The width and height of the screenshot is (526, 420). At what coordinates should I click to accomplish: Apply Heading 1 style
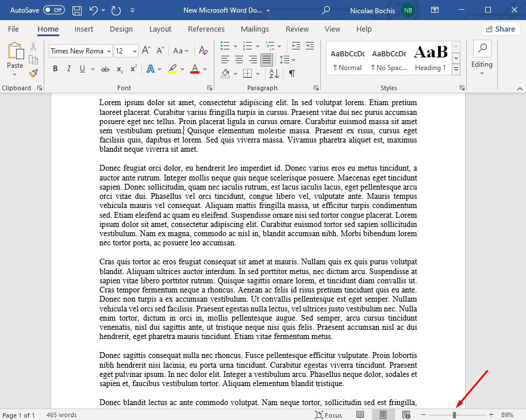(431, 58)
